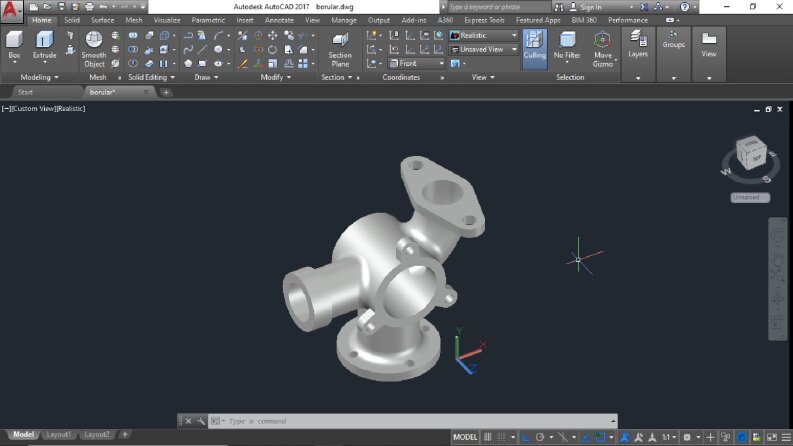Open the Visualize ribbon tab
This screenshot has width=793, height=446.
pos(167,20)
